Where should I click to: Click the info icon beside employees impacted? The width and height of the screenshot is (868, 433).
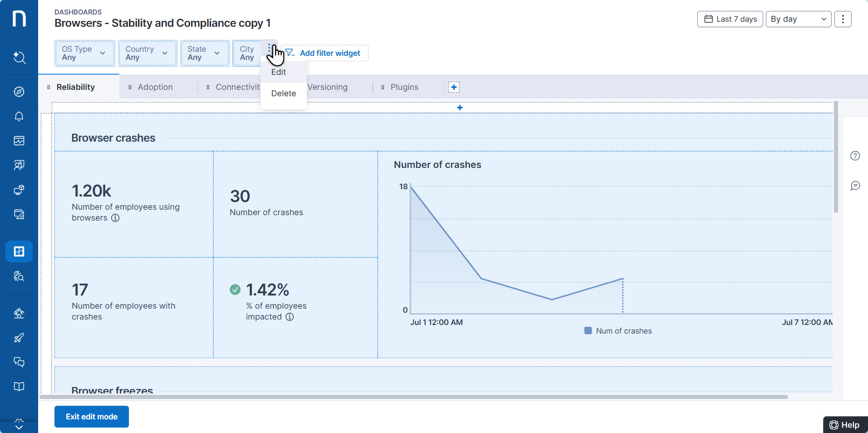(290, 317)
